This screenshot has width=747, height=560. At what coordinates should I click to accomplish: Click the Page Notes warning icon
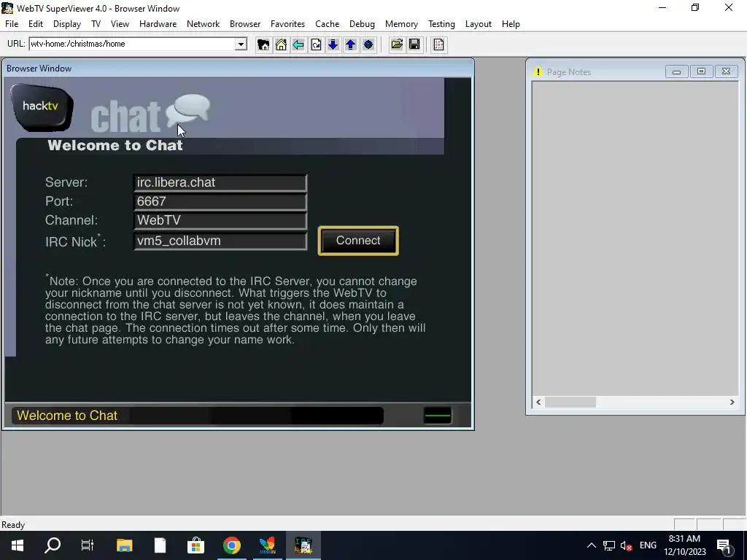538,72
